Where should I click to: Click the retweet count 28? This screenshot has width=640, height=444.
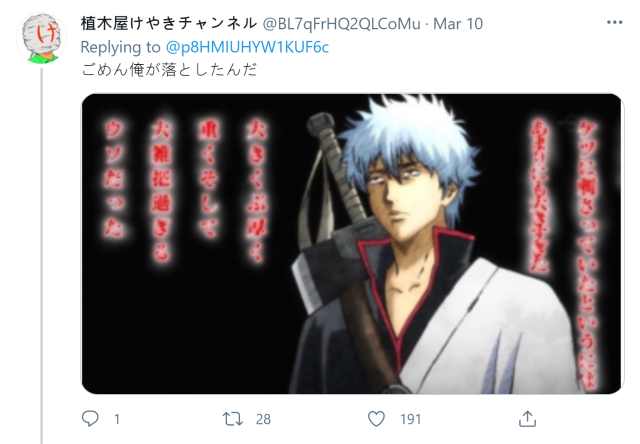tap(263, 419)
